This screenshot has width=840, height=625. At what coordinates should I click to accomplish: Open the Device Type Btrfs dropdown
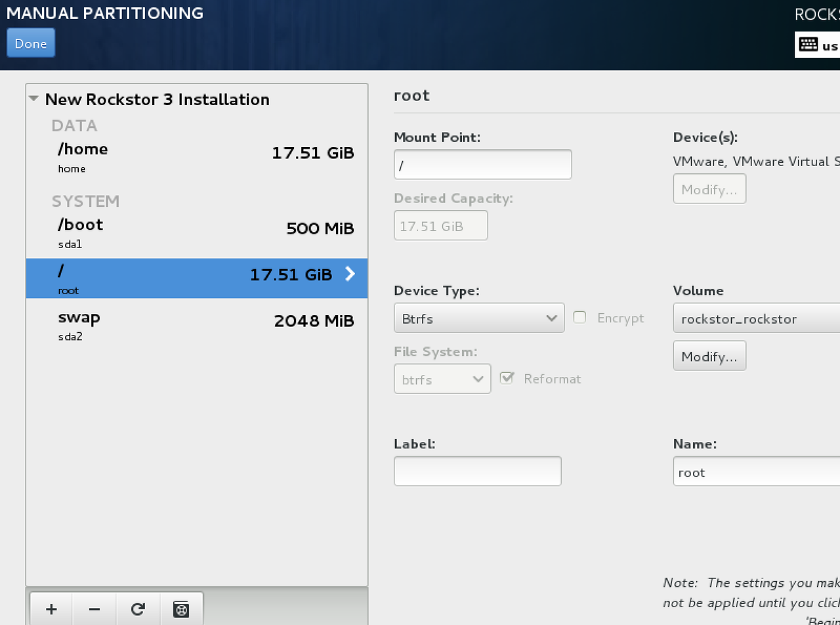[x=479, y=318]
